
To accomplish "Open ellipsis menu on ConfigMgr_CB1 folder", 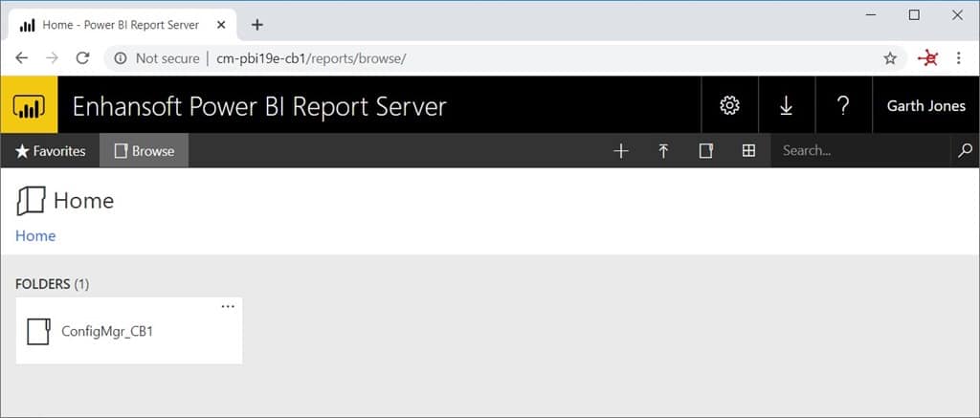I will click(228, 306).
